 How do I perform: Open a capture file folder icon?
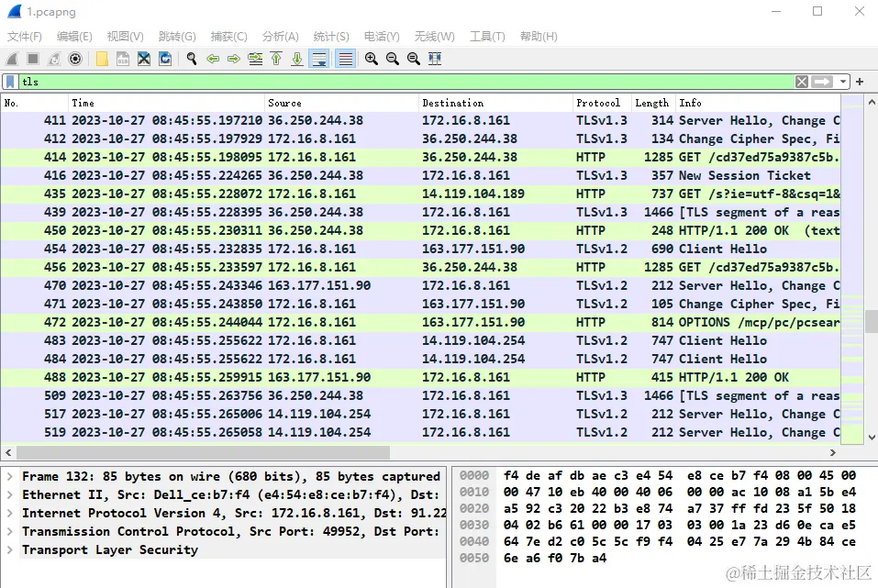(x=102, y=59)
